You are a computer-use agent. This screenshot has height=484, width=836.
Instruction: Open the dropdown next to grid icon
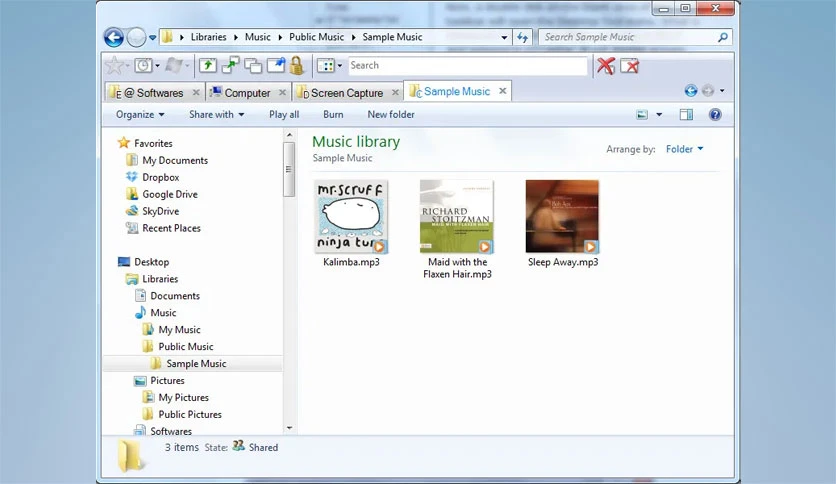pyautogui.click(x=340, y=66)
